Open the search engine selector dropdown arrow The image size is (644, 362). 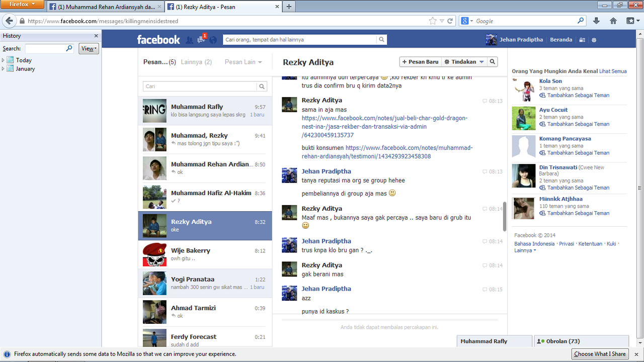(x=471, y=21)
